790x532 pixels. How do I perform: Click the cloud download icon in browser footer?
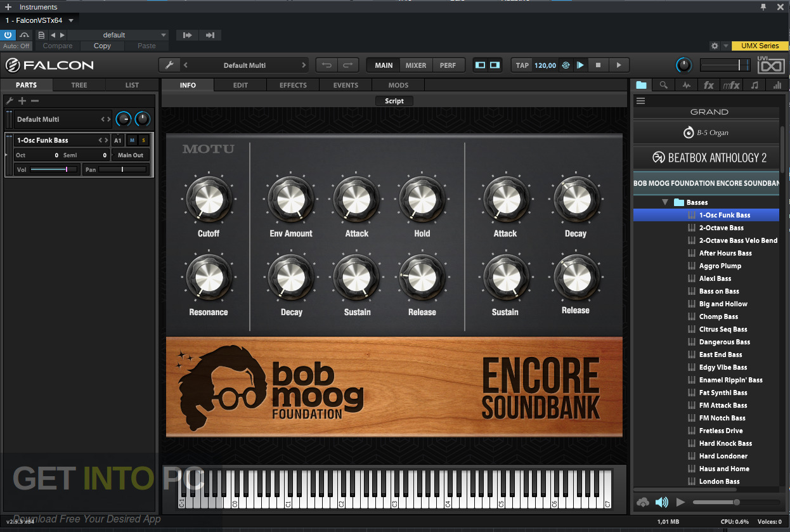(x=643, y=502)
